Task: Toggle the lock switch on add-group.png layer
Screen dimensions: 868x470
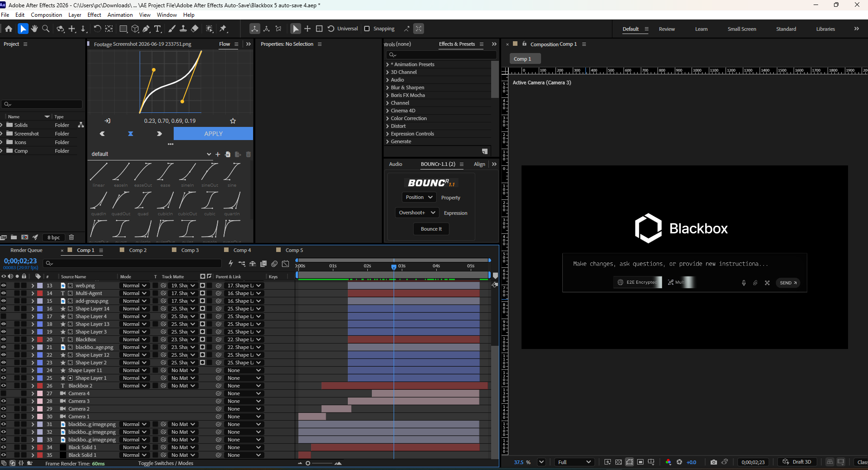Action: (24, 301)
